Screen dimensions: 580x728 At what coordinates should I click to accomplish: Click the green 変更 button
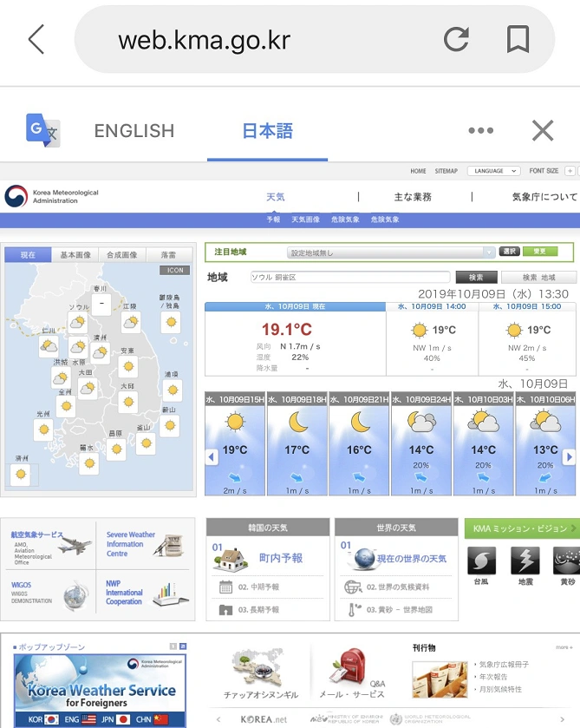[539, 251]
